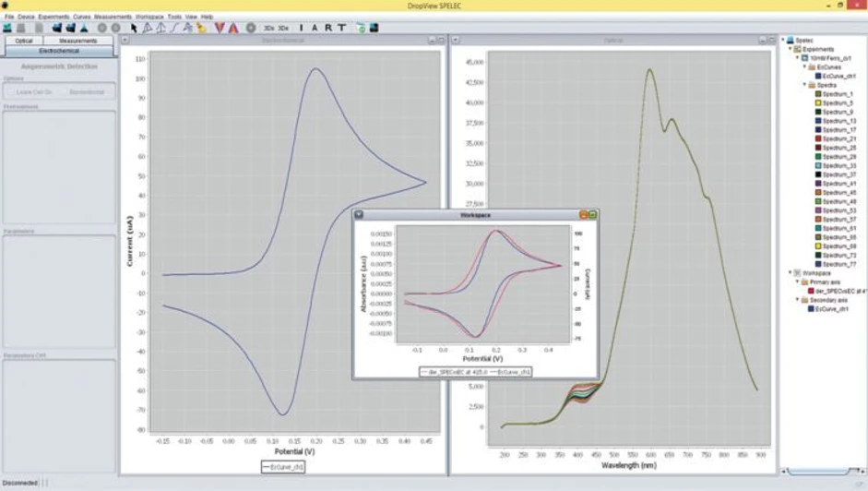Collapse the Spectra folder in tree
Screen dimensions: 868x491
tap(804, 85)
